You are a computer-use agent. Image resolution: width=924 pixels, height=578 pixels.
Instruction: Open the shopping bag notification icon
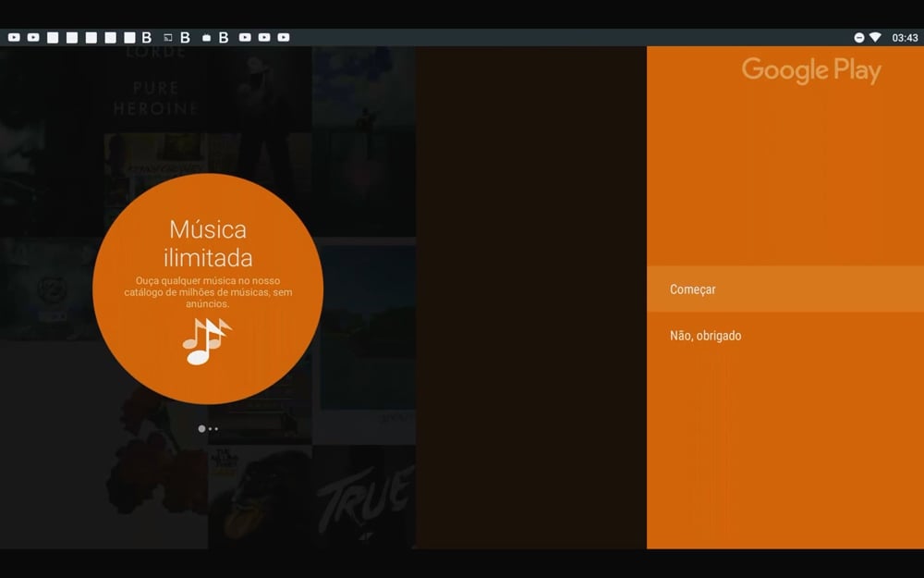[x=206, y=38]
